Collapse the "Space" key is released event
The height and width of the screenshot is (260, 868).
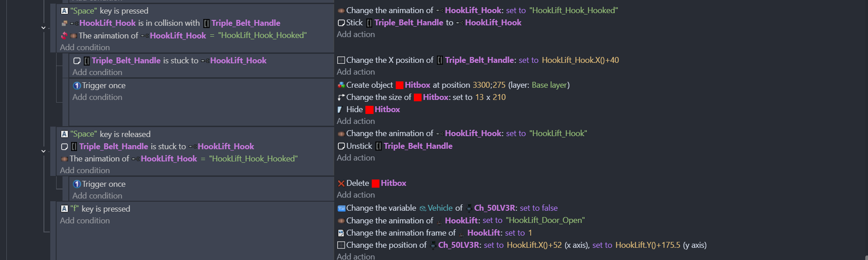coord(43,151)
